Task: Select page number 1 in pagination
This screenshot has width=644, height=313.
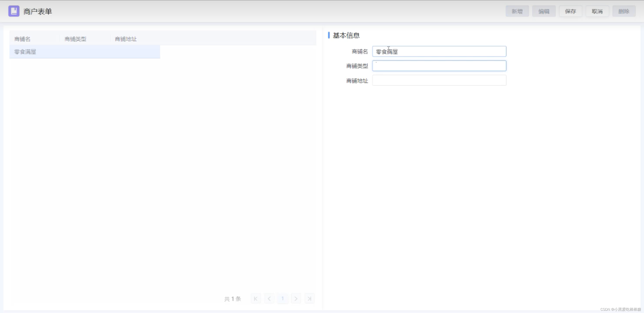Action: click(283, 298)
